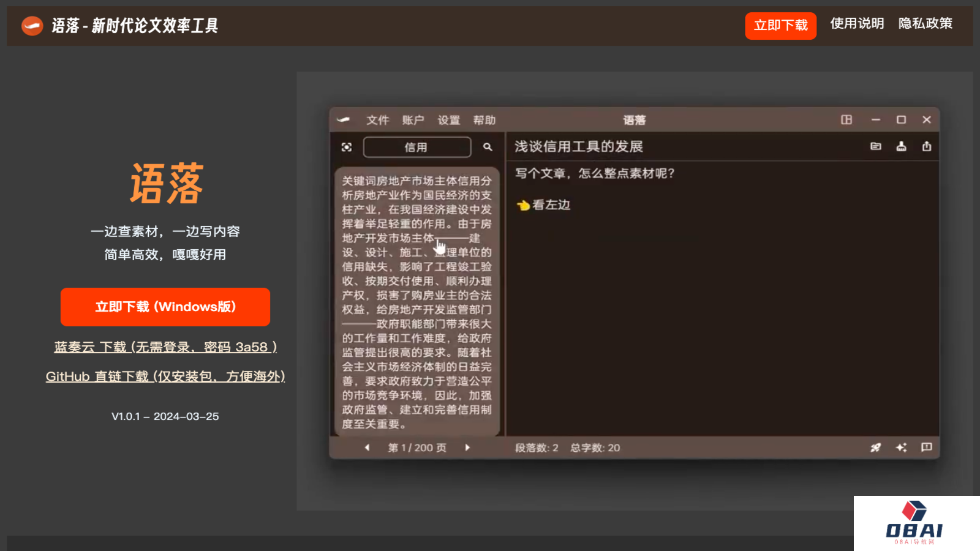Click the share/export icon at top right

pyautogui.click(x=926, y=147)
